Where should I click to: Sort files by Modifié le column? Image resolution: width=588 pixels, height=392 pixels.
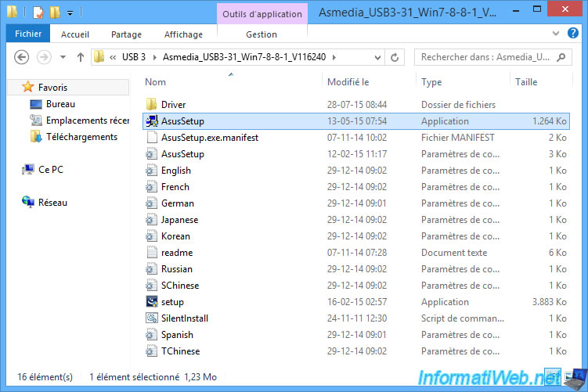(x=348, y=81)
